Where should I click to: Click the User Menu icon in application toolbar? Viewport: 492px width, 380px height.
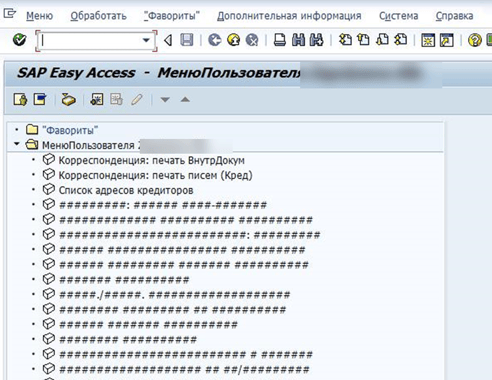click(20, 99)
